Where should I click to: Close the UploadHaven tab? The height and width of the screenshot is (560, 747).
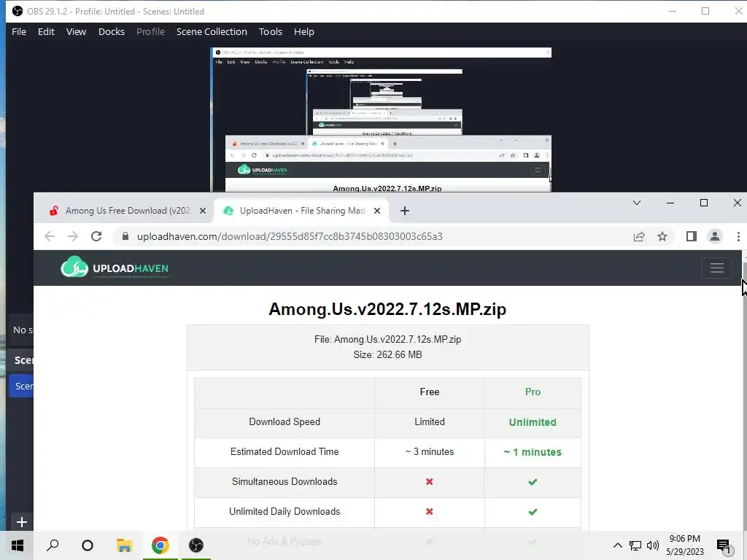377,211
